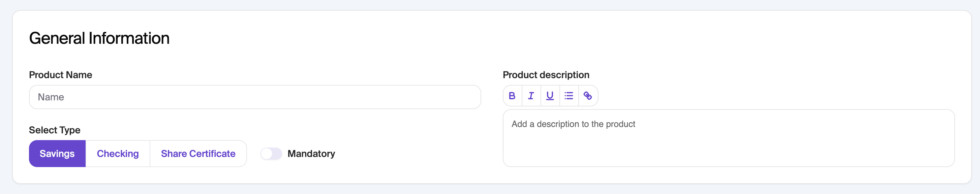Toggle bold formatting in description toolbar
Image resolution: width=980 pixels, height=194 pixels.
click(512, 96)
